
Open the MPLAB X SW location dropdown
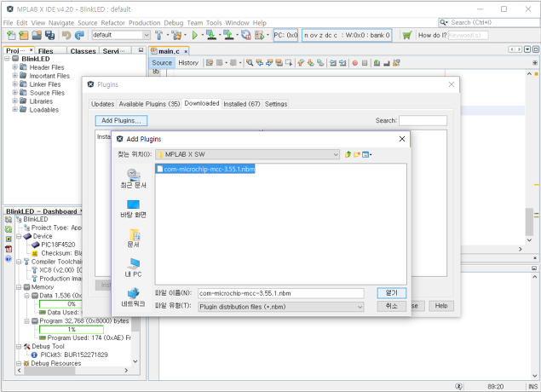(x=336, y=154)
